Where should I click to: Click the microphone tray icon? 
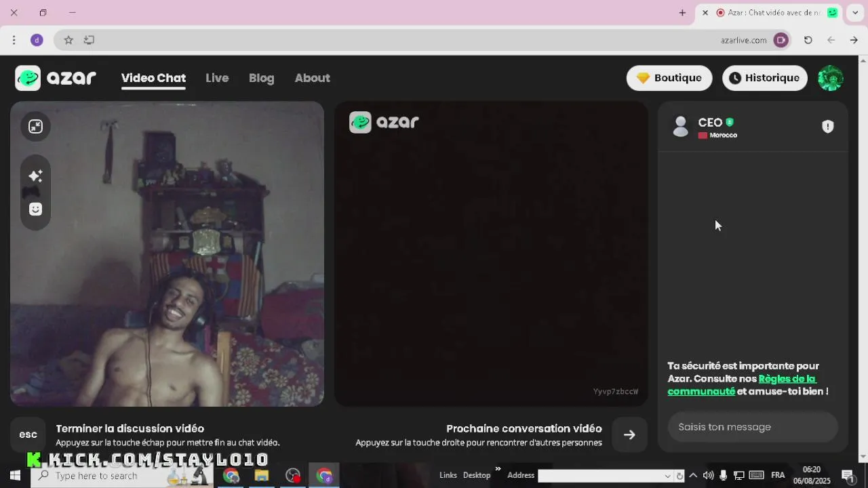[724, 475]
